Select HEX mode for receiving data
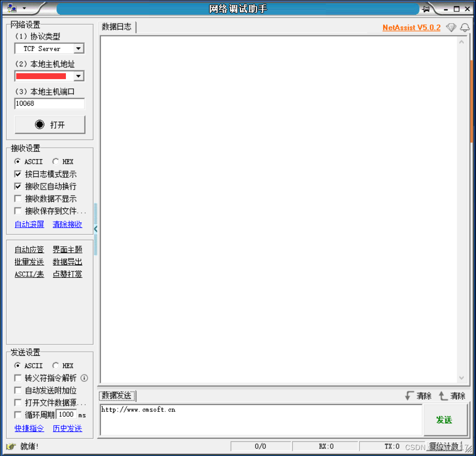Screen dimensions: 476x456 tap(57, 162)
